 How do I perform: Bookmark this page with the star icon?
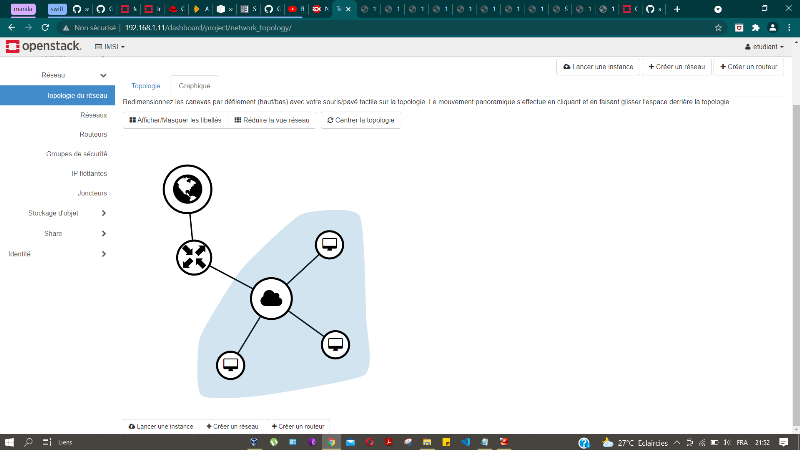(718, 28)
